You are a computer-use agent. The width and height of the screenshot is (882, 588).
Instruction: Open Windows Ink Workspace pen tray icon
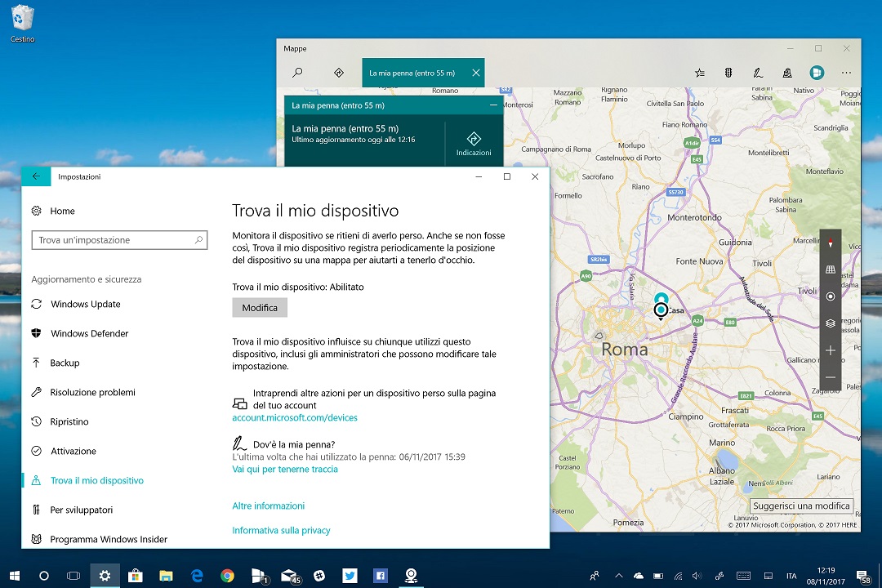tap(719, 576)
